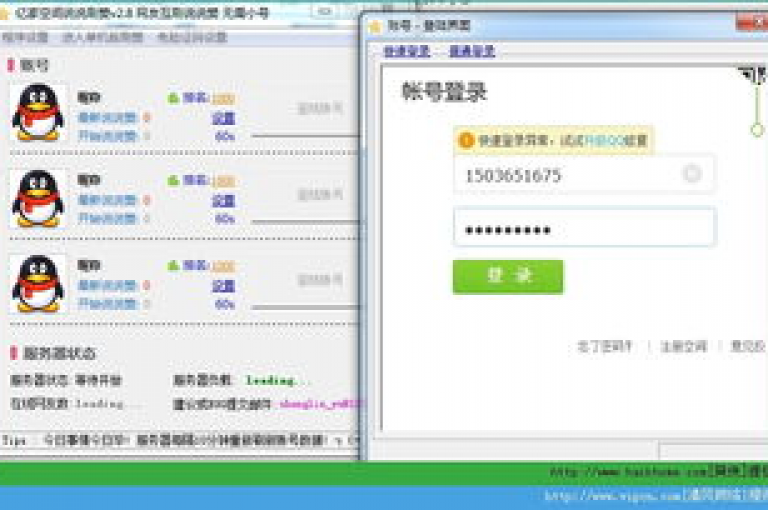The height and width of the screenshot is (510, 768).
Task: Click the magenta QQ group text in server status
Action: pos(321,404)
